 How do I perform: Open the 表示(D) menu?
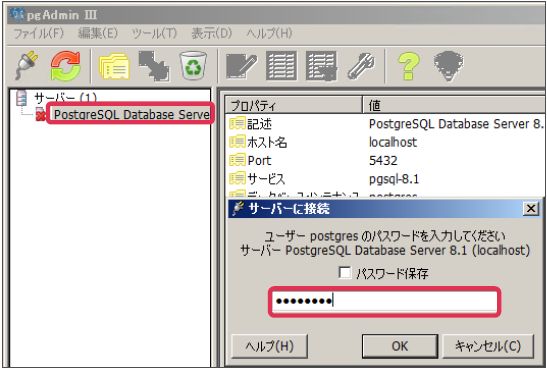point(211,33)
